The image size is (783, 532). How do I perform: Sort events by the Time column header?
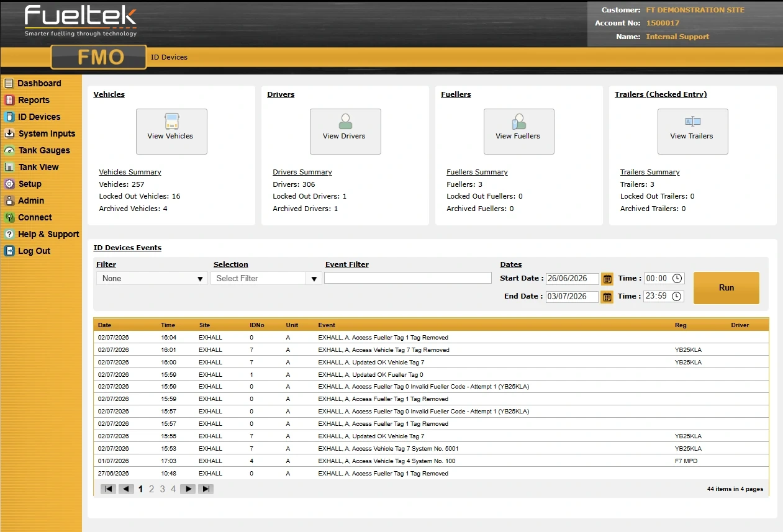(168, 325)
